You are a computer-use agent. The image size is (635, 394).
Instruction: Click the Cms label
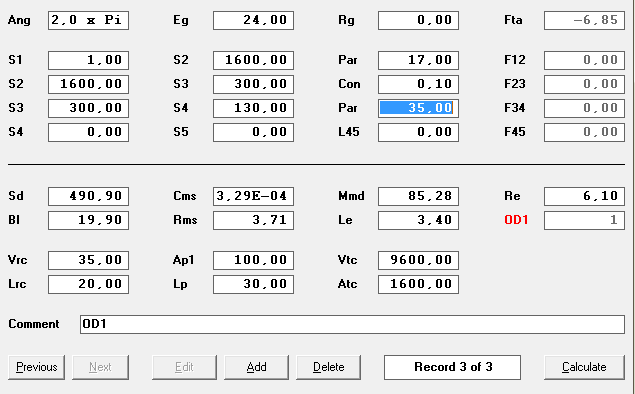pos(185,196)
